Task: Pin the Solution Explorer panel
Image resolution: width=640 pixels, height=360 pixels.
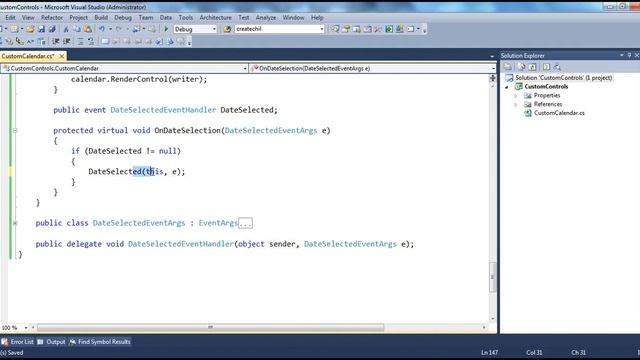Action: 629,55
